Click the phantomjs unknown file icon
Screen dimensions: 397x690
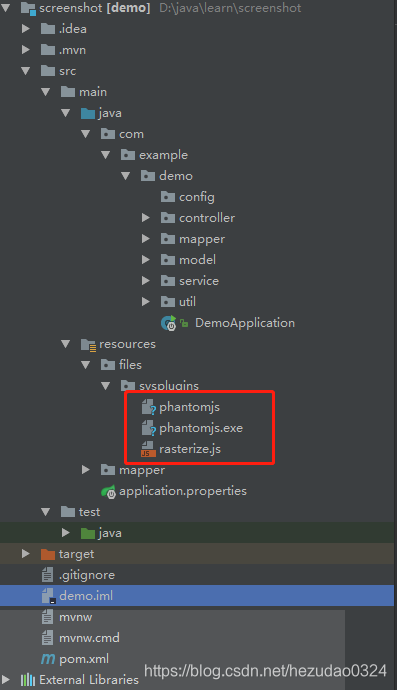tap(149, 407)
